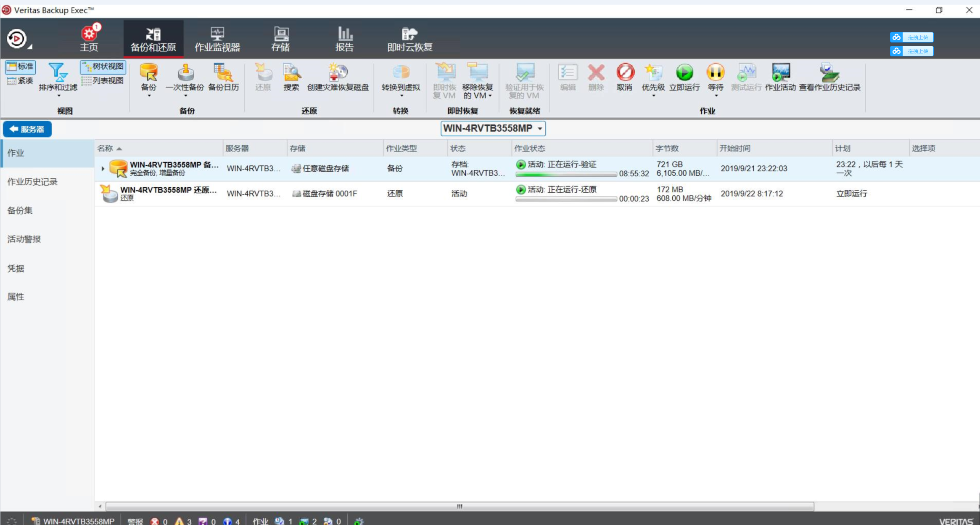Click the restore job progress bar
Image resolution: width=980 pixels, height=525 pixels.
[566, 199]
